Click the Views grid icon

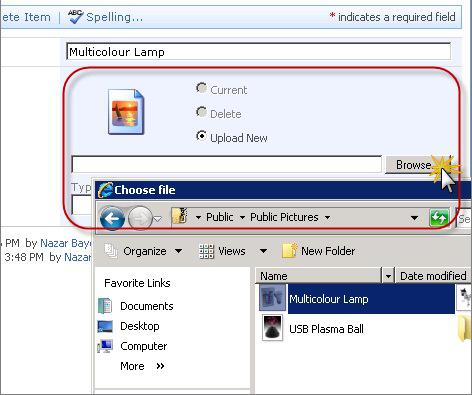[x=206, y=251]
